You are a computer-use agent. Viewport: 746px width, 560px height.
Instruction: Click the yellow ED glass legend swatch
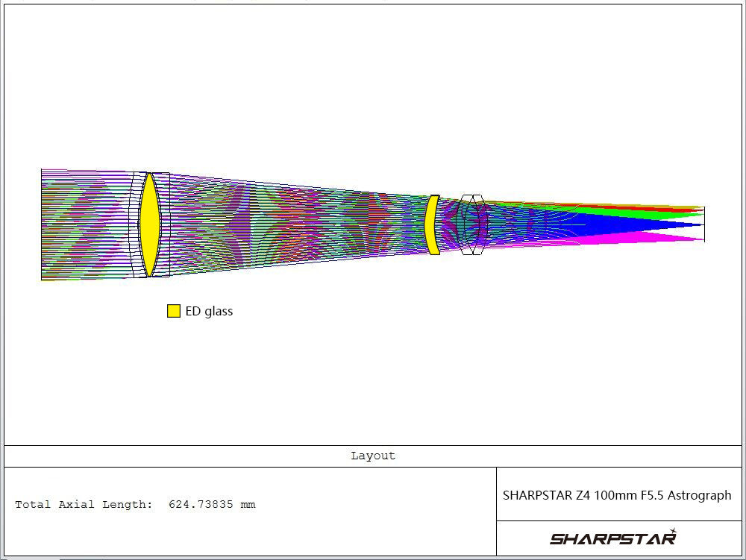point(174,311)
